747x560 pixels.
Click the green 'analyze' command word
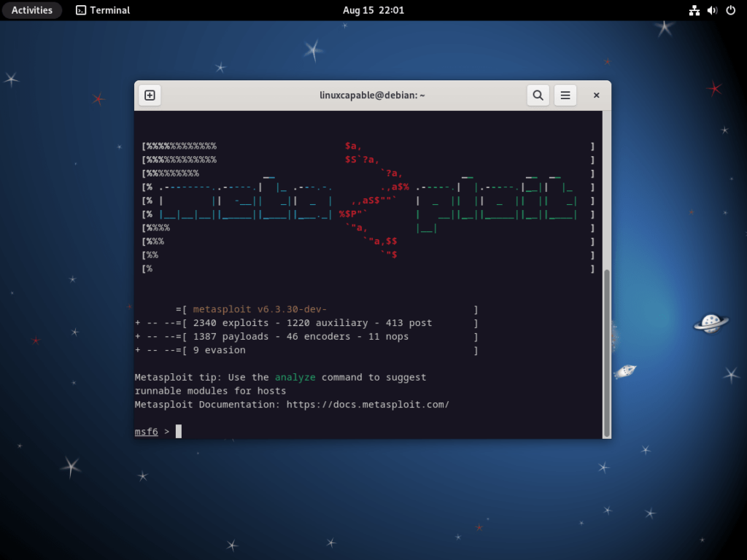coord(295,377)
